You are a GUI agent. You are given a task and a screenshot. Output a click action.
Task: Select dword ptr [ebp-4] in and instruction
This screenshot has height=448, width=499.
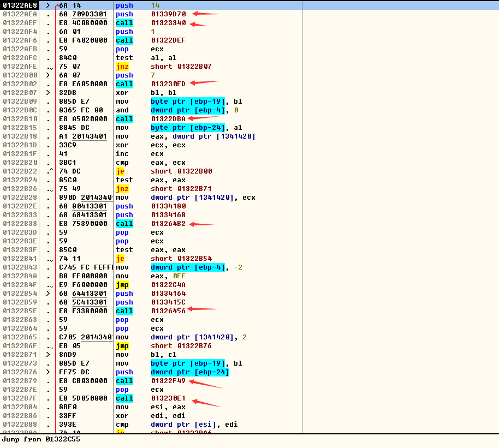point(188,110)
